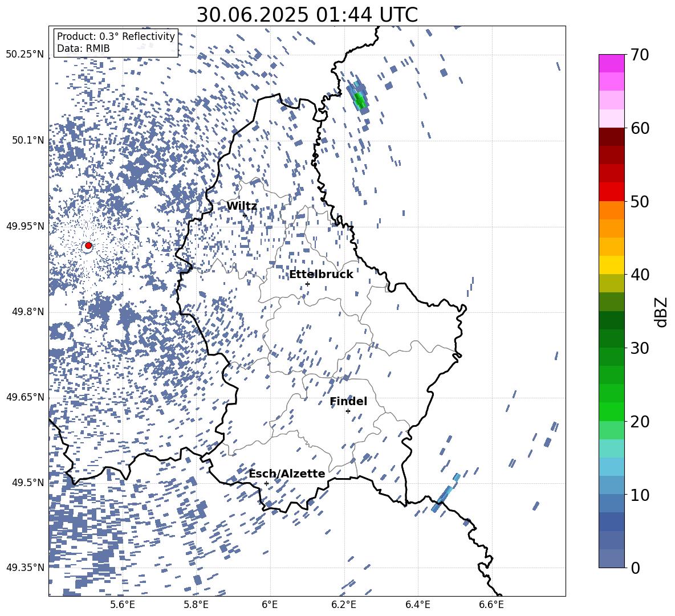
Task: Click the Product: 0.3° Reflectivity text
Action: (116, 36)
